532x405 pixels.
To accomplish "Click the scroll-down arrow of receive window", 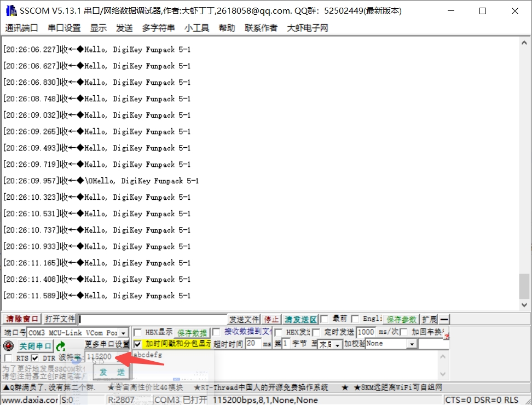I will point(524,305).
